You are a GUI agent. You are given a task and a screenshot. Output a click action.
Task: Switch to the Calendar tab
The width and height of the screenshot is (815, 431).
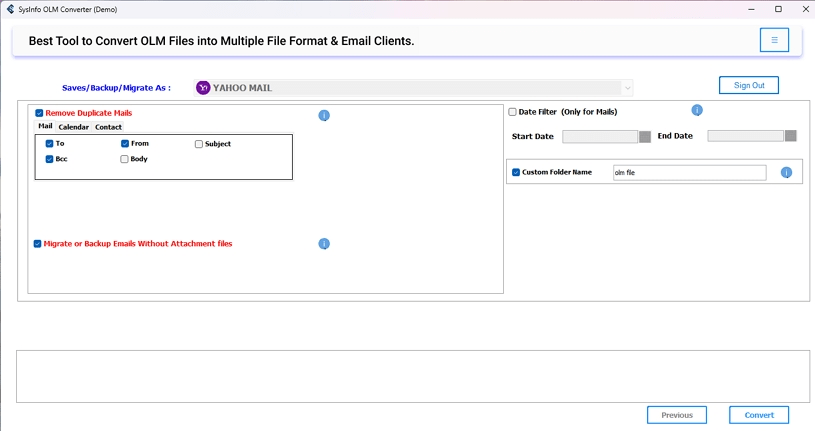point(73,127)
